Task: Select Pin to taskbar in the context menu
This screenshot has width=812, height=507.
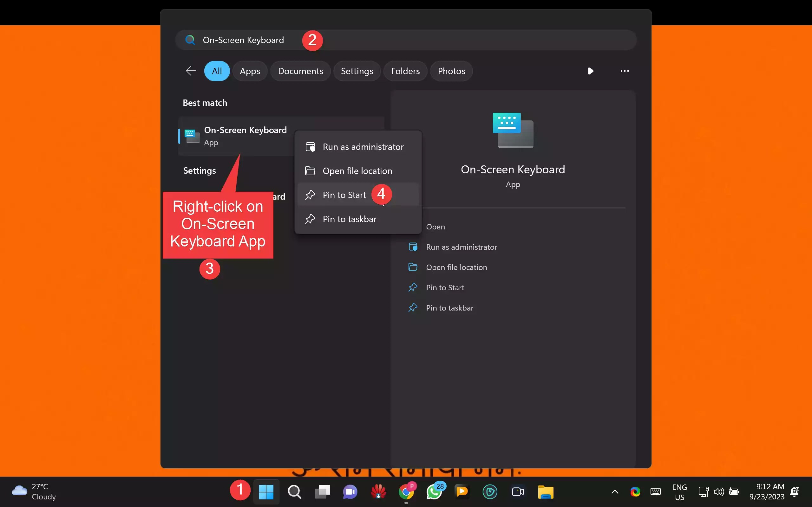Action: (349, 219)
